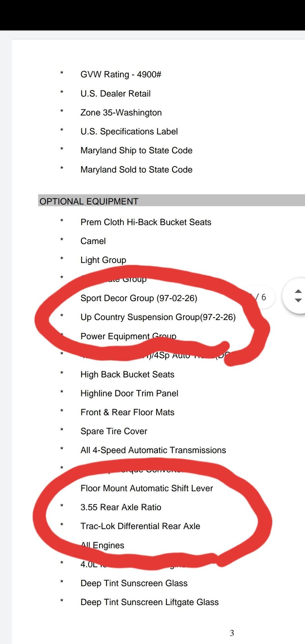
Task: Click the "Highline Door Trim Panel" entry
Action: click(129, 393)
